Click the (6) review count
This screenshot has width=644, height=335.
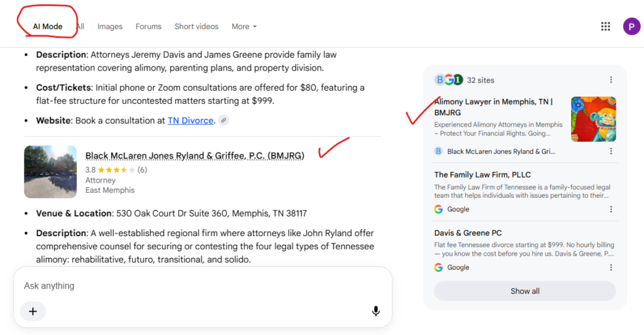click(x=142, y=170)
